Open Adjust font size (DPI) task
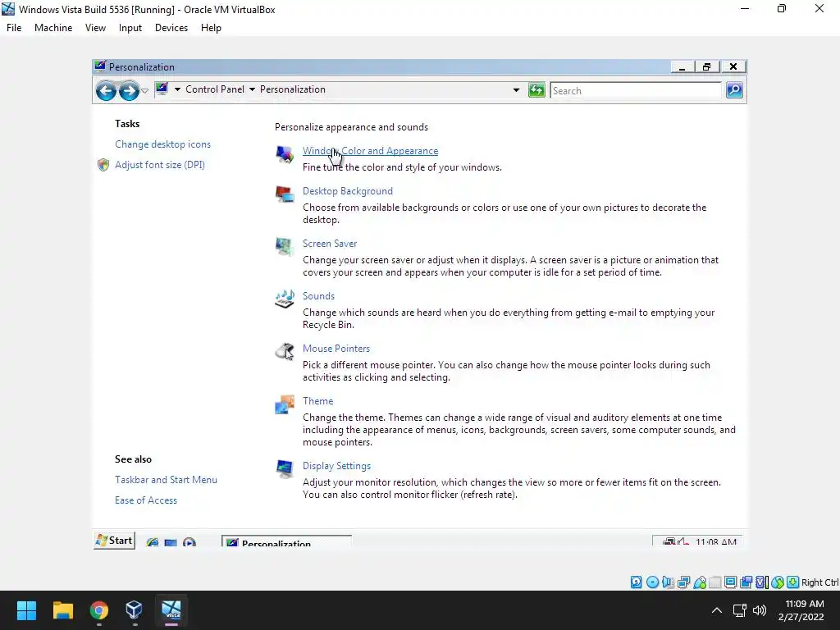Viewport: 840px width, 630px height. tap(160, 164)
